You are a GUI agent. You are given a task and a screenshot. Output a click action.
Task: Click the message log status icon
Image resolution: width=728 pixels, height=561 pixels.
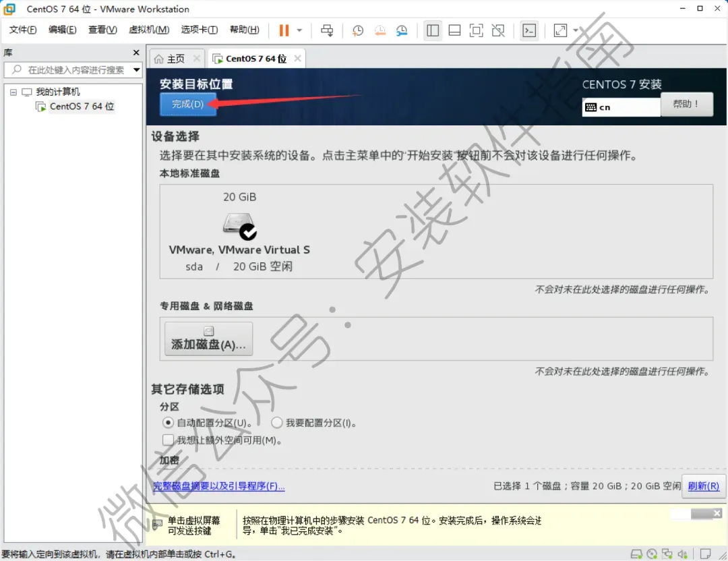tap(705, 554)
